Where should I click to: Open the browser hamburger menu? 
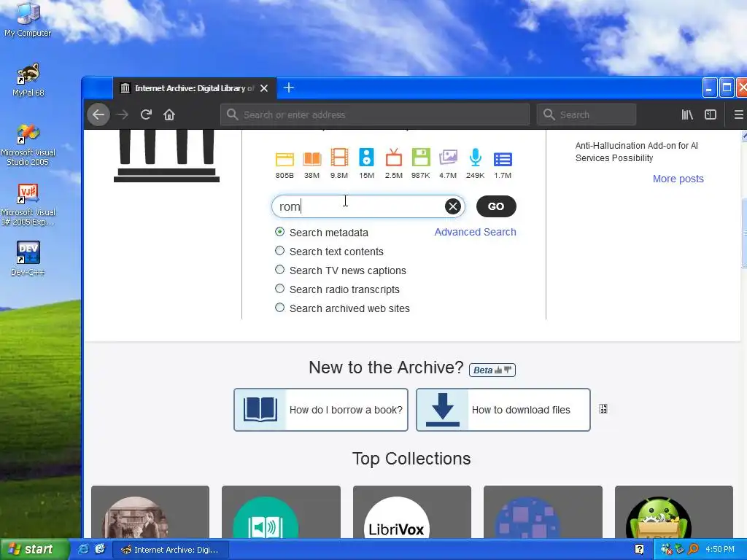tap(738, 114)
